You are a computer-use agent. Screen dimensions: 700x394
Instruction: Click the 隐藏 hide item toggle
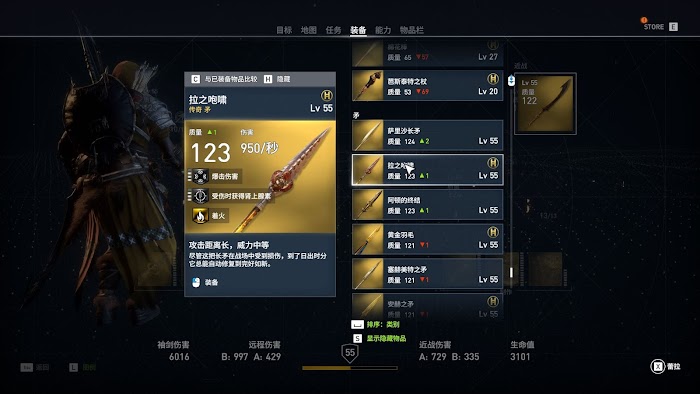(277, 79)
